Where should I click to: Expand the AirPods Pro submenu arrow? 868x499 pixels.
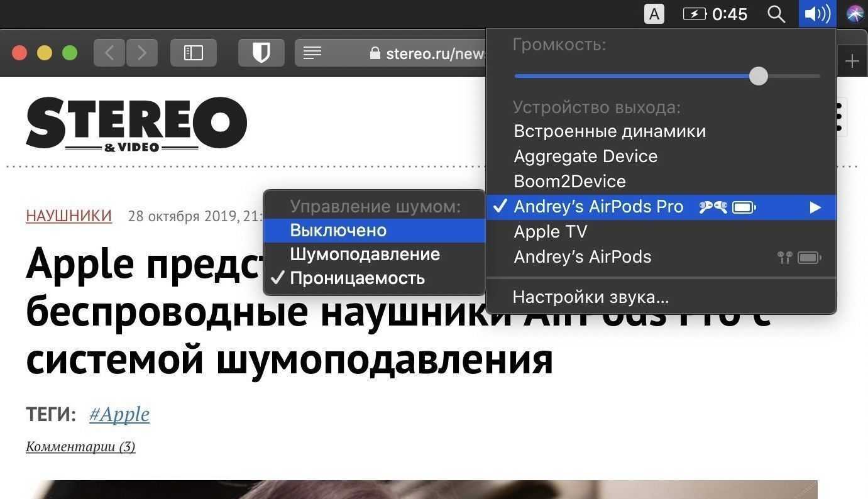pyautogui.click(x=815, y=207)
